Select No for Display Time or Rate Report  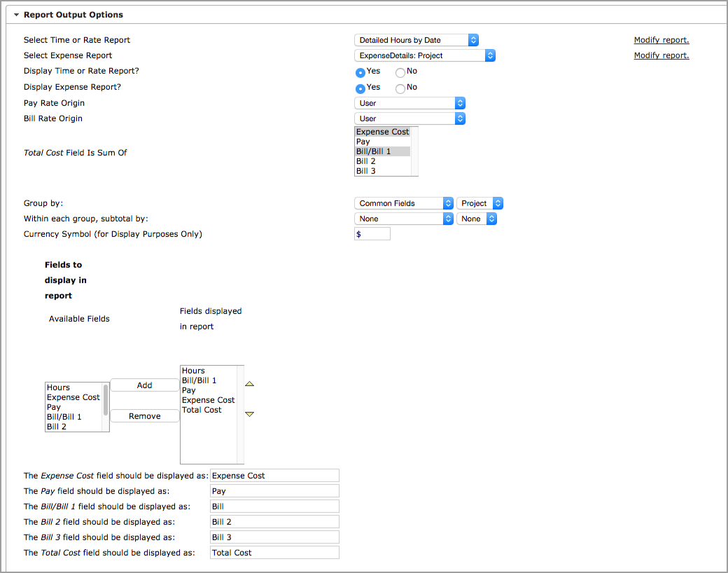400,72
